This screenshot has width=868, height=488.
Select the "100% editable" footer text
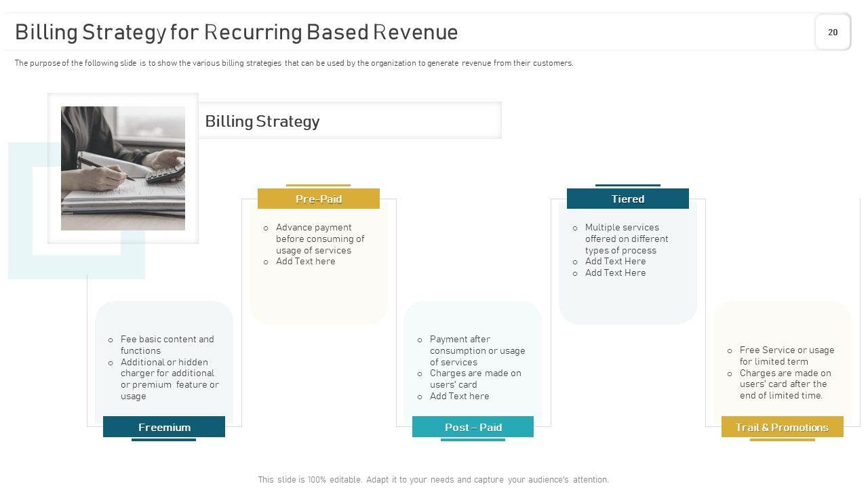point(433,479)
